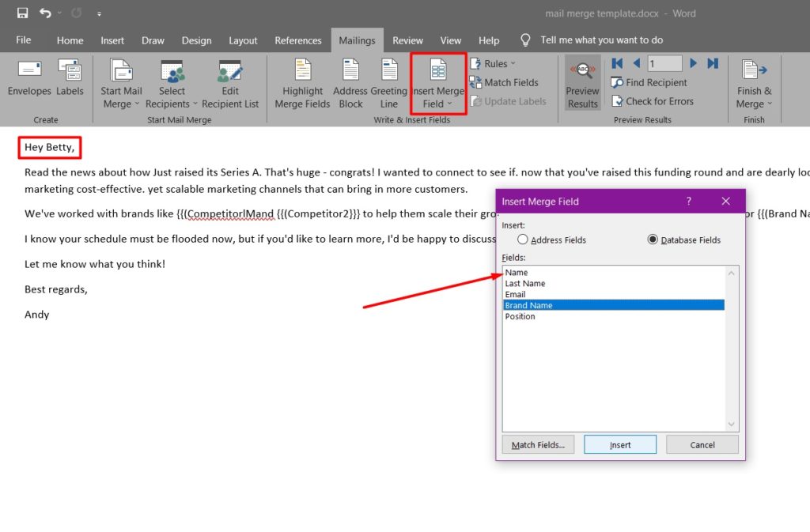The width and height of the screenshot is (810, 532).
Task: Select the Address Fields radio button
Action: 523,240
